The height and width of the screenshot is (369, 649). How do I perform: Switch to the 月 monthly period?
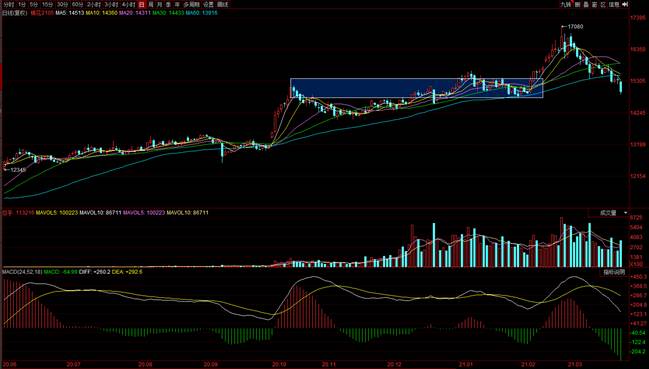(x=159, y=5)
